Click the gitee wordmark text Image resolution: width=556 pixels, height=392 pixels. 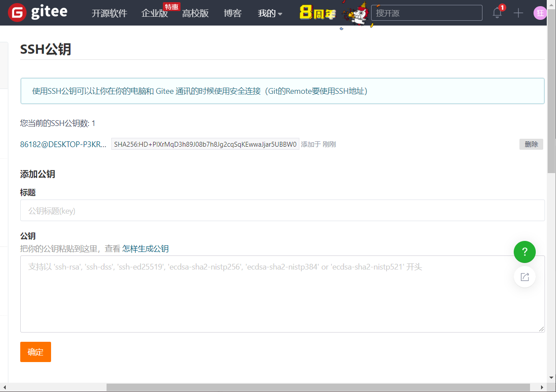[49, 12]
